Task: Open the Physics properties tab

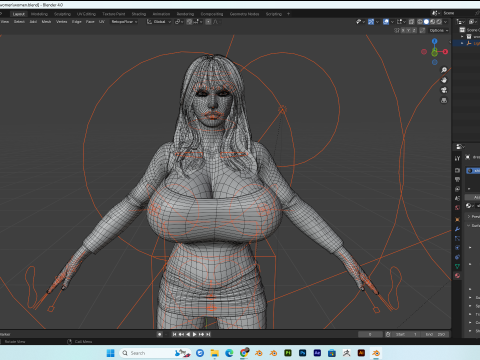Action: point(457,248)
